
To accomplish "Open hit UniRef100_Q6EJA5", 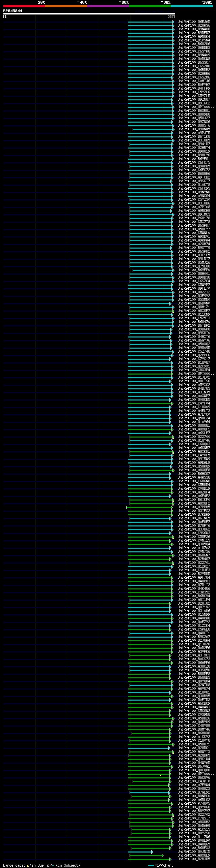I will coord(194,22).
